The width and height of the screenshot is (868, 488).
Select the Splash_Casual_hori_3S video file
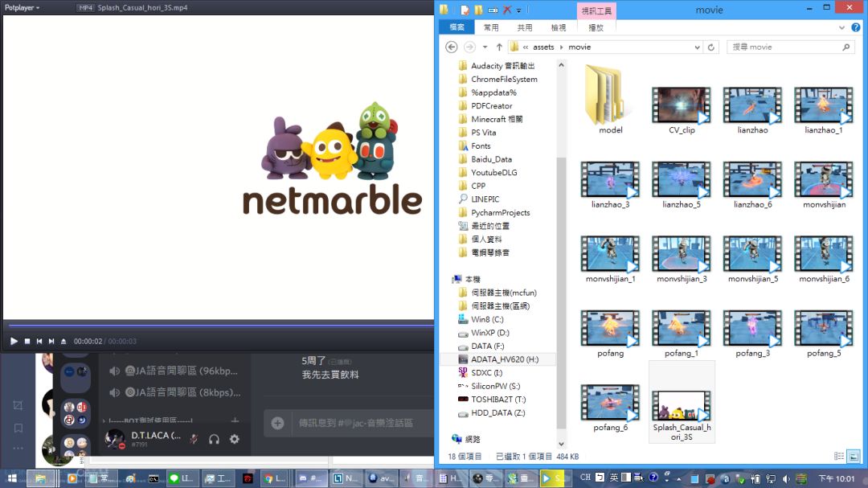[x=682, y=402]
